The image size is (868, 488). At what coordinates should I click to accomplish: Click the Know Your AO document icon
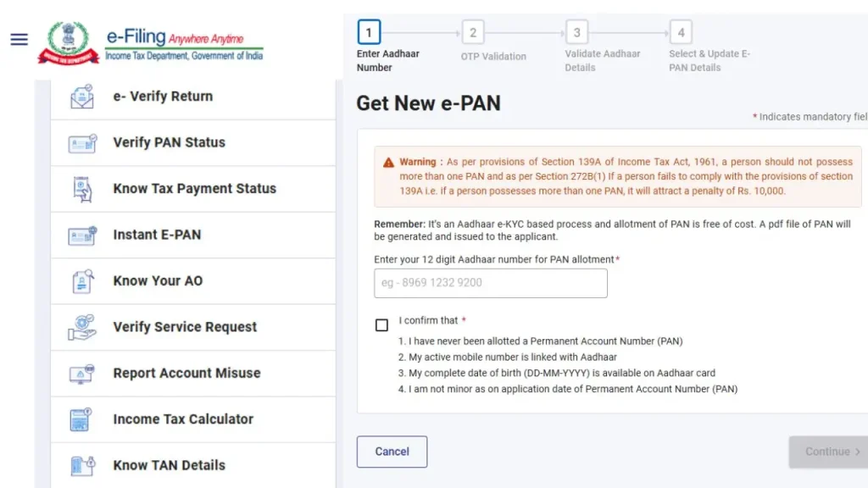[x=81, y=280]
